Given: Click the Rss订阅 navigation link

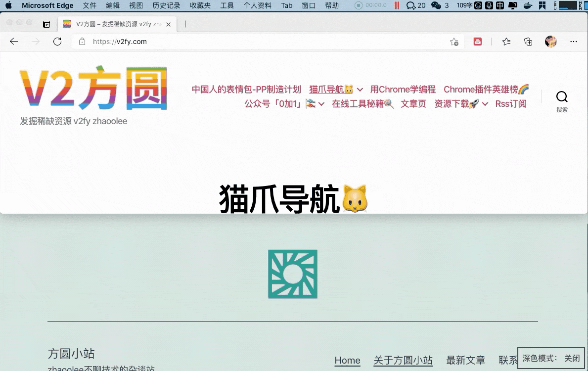Looking at the screenshot, I should pos(511,104).
